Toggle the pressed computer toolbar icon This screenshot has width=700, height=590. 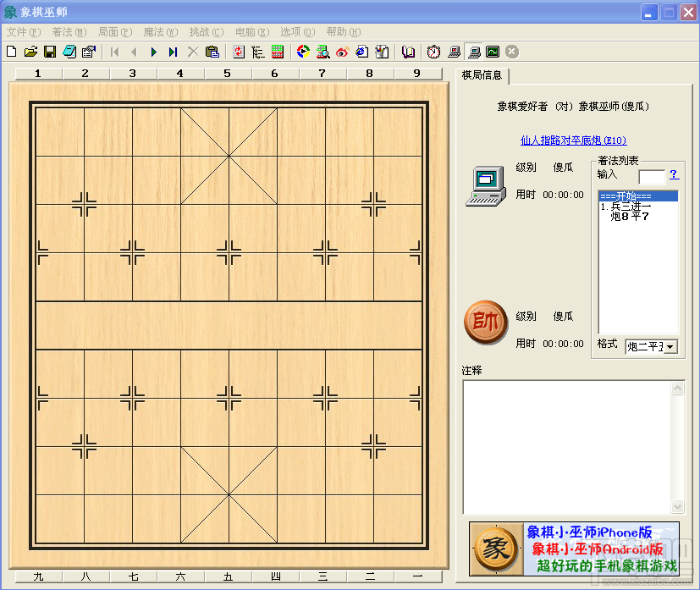(474, 52)
